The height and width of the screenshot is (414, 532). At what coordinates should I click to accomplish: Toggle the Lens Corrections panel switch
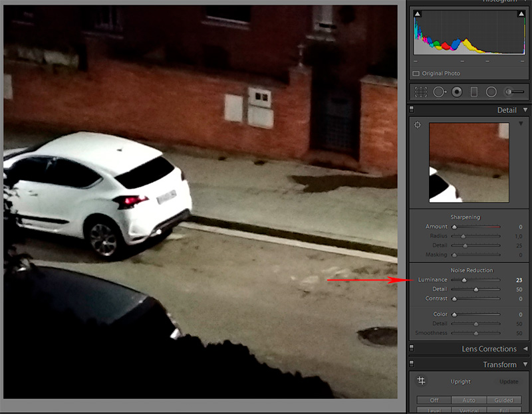point(412,348)
